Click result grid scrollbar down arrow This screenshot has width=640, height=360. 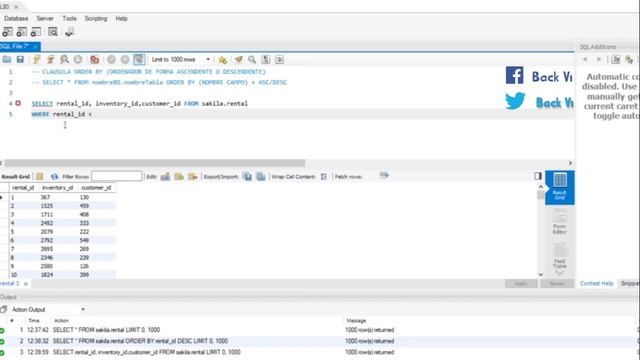[541, 275]
